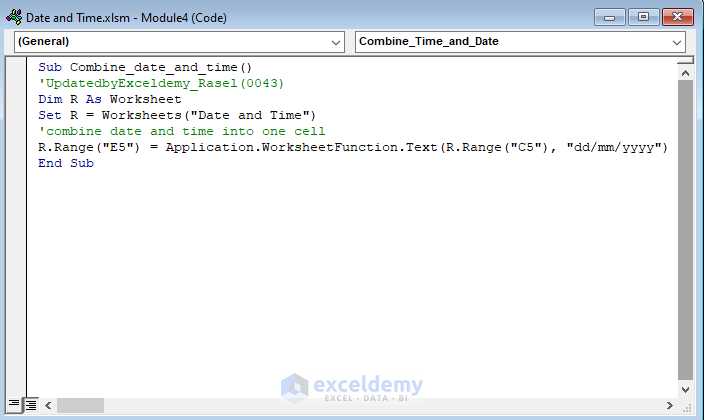Click the vertical scrollbar up arrow
Viewport: 704px width, 420px height.
pyautogui.click(x=685, y=73)
